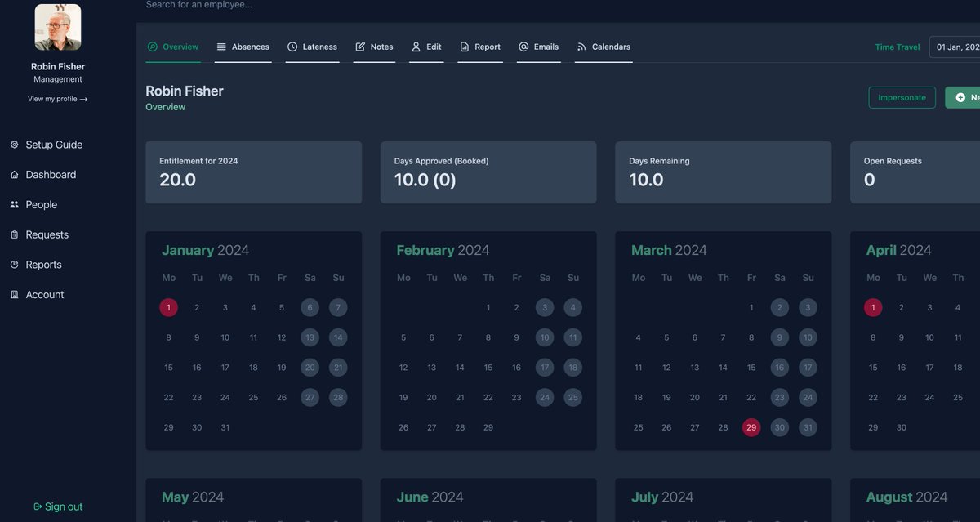Click the Sign out link
Viewport: 980px width, 522px height.
coord(58,506)
